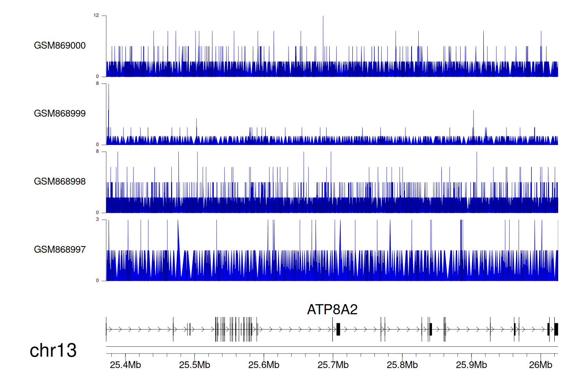Screen dimensions: 588x384
Task: Pick the GSM868997 track label
Action: 60,250
